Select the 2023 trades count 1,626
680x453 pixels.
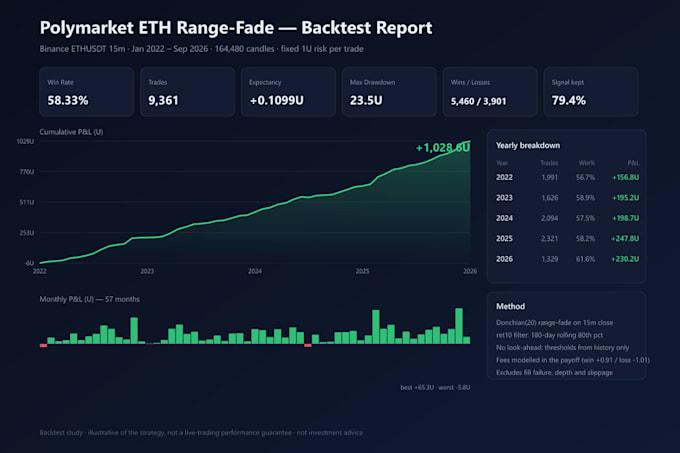(x=549, y=198)
